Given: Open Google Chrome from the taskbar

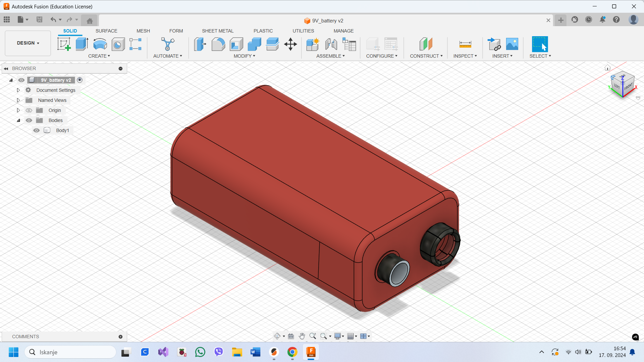Looking at the screenshot, I should [x=292, y=352].
